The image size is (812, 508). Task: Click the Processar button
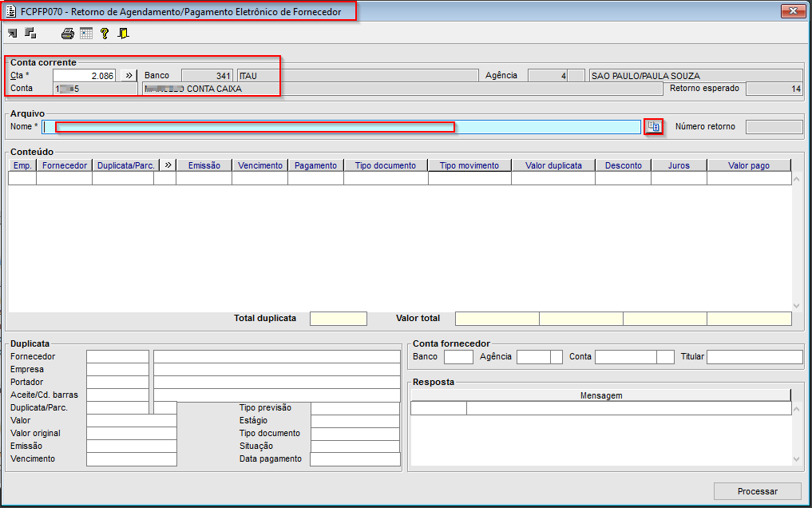pyautogui.click(x=757, y=491)
